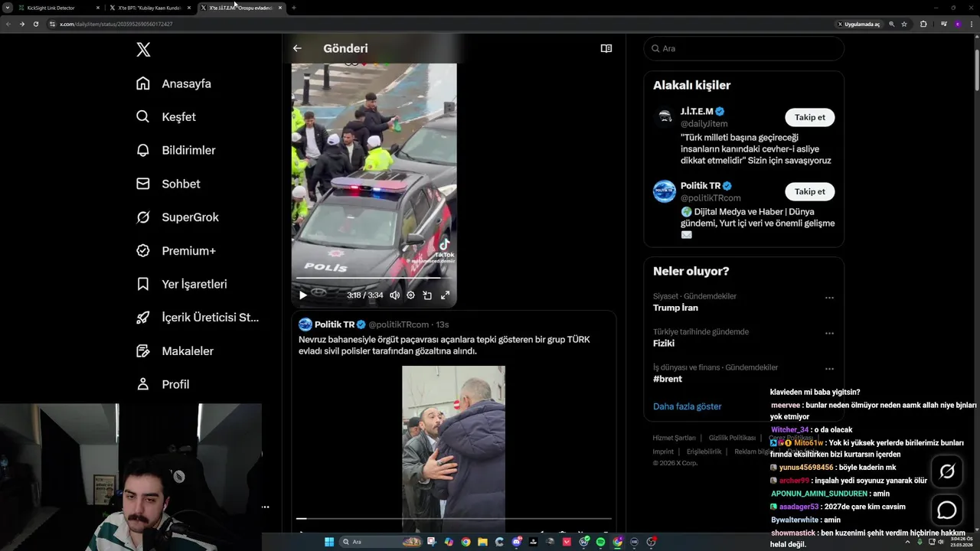This screenshot has width=980, height=551.
Task: Switch to KickSight Link Detector tab
Action: click(x=59, y=8)
